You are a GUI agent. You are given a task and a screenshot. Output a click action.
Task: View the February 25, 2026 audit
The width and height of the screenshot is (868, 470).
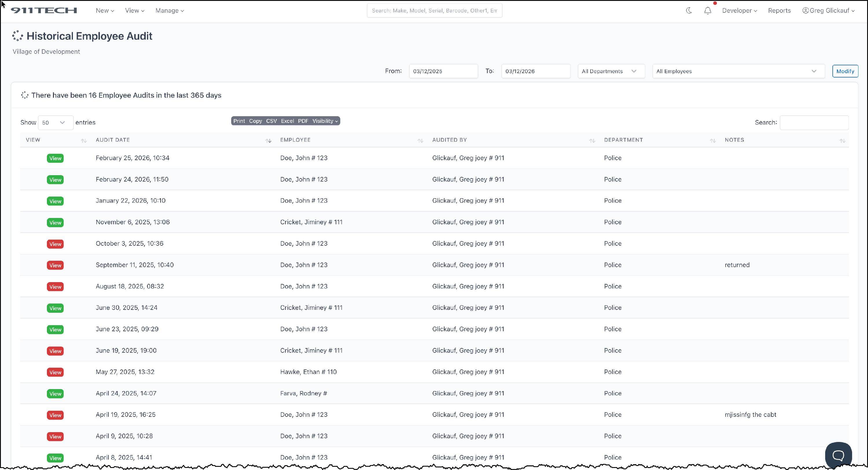55,158
